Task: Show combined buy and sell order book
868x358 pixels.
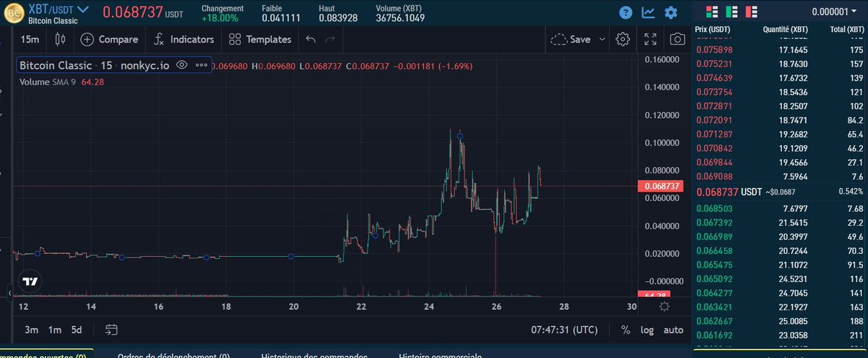Action: (713, 12)
